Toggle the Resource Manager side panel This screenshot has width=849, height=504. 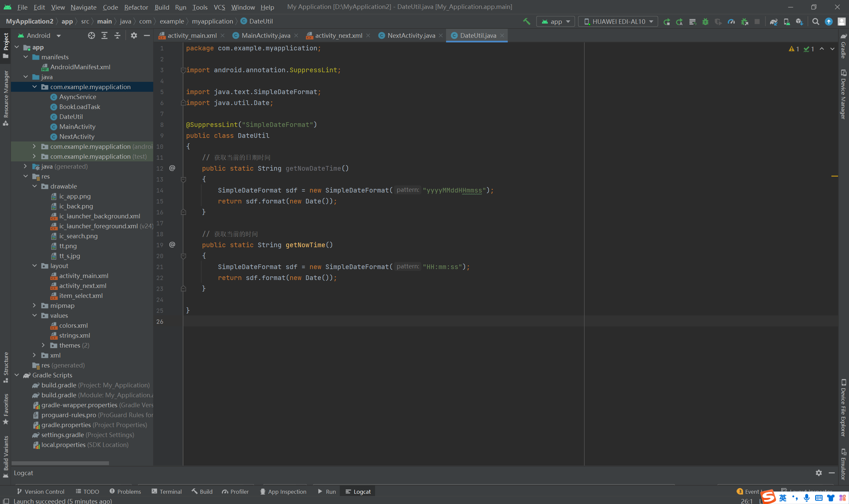[6, 98]
